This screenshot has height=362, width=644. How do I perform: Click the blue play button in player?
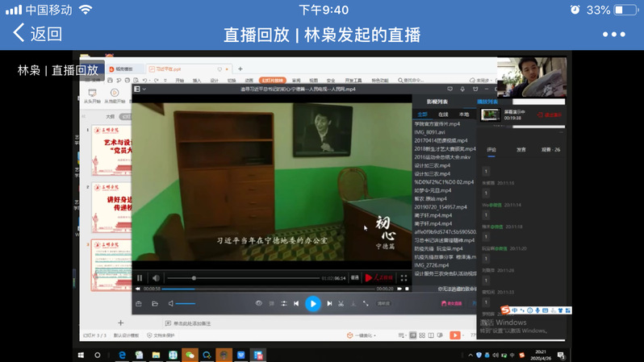point(313,304)
